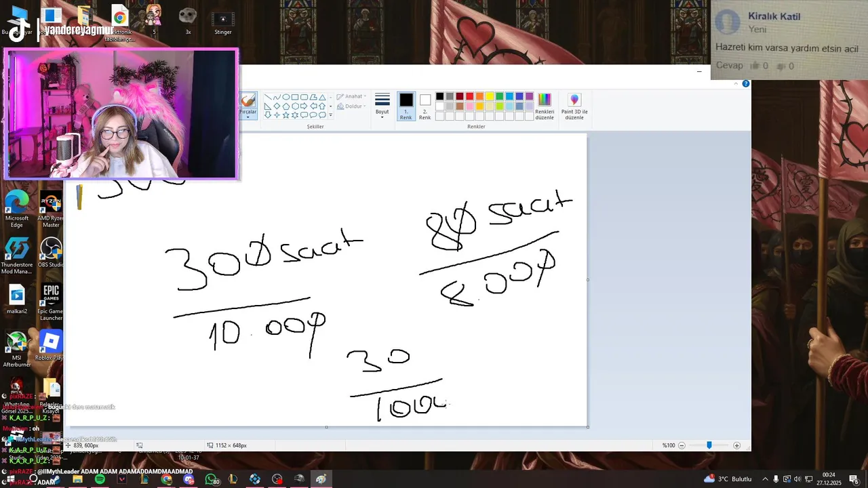This screenshot has width=868, height=488.
Task: Click the zoom slider handle
Action: tap(709, 445)
